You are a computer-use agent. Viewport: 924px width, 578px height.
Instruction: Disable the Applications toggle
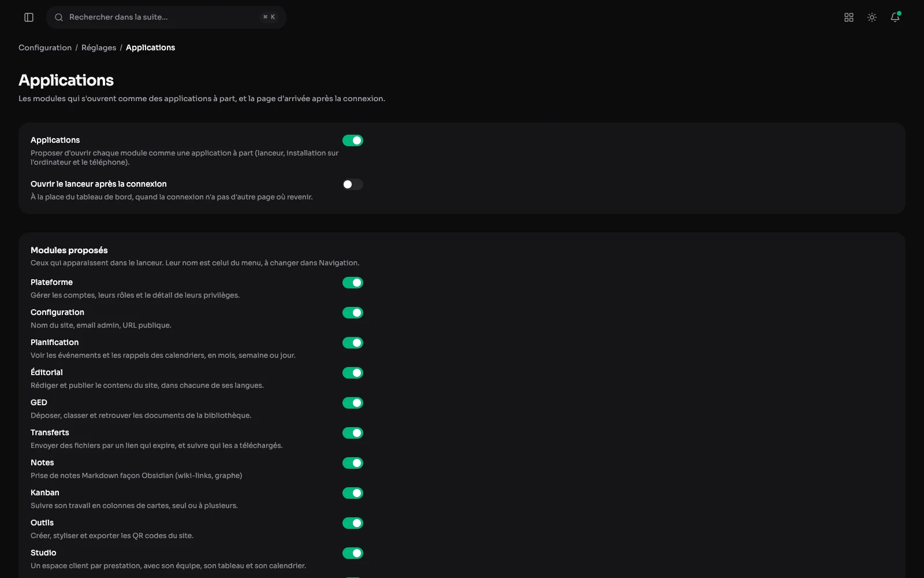point(353,140)
